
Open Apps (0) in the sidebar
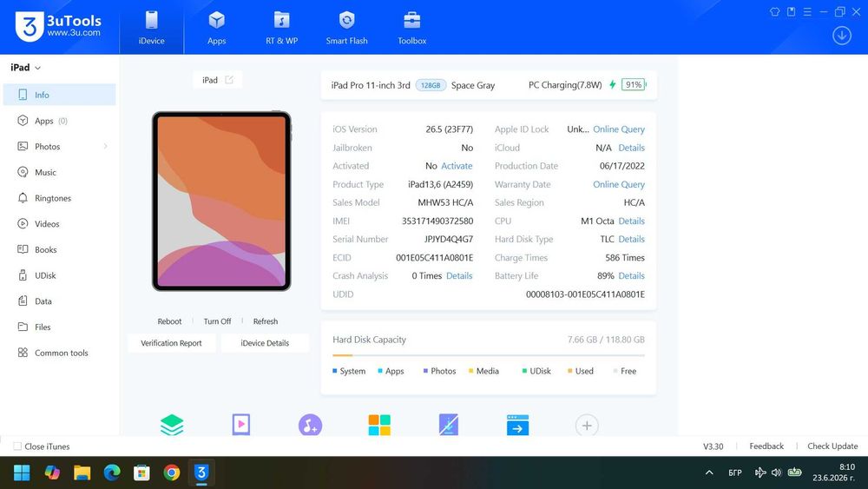click(x=59, y=121)
